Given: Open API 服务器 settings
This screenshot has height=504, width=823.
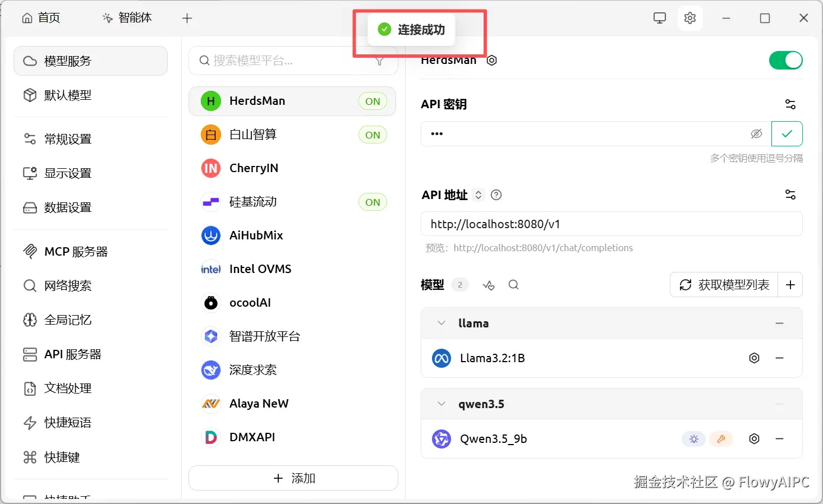Looking at the screenshot, I should (90, 354).
